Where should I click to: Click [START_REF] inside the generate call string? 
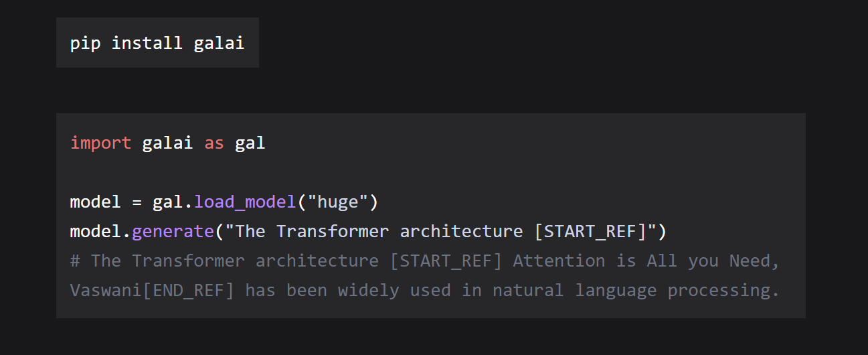(x=590, y=232)
